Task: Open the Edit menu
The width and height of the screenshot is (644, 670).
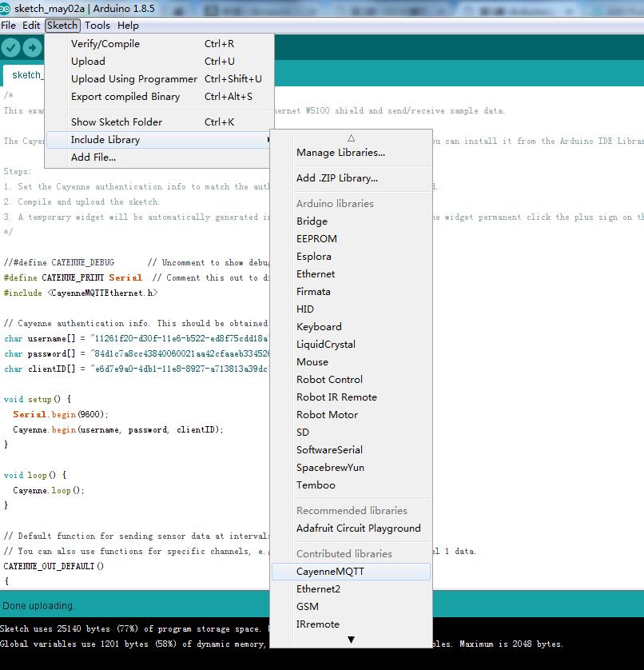Action: pyautogui.click(x=31, y=26)
